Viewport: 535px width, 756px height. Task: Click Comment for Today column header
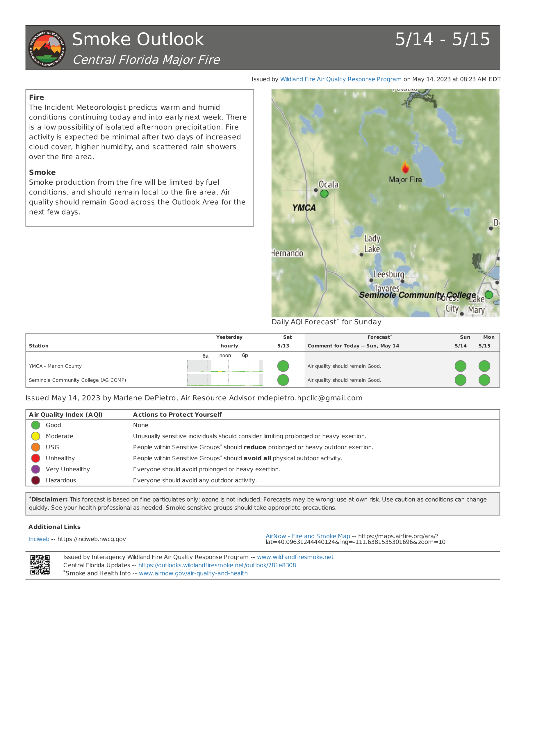[x=353, y=345]
